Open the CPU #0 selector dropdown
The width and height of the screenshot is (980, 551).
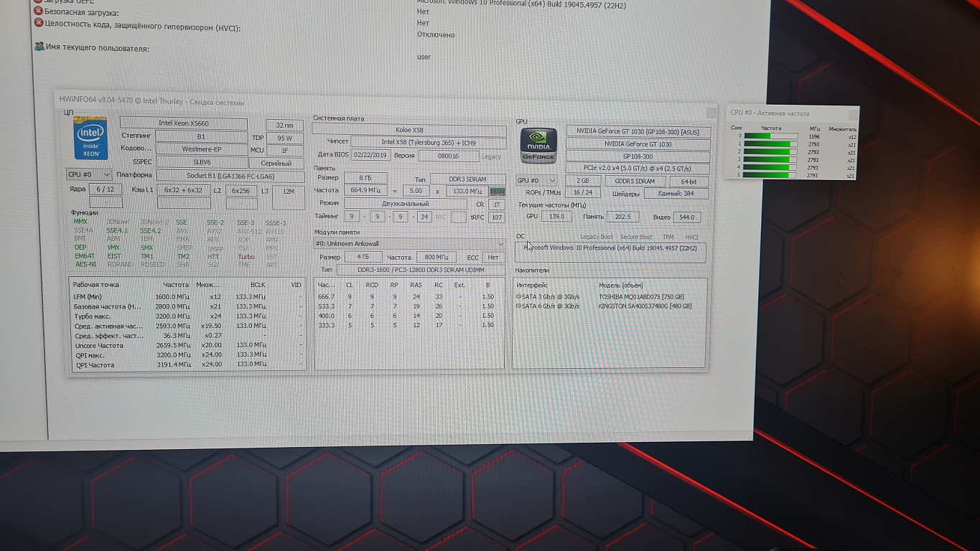click(88, 174)
